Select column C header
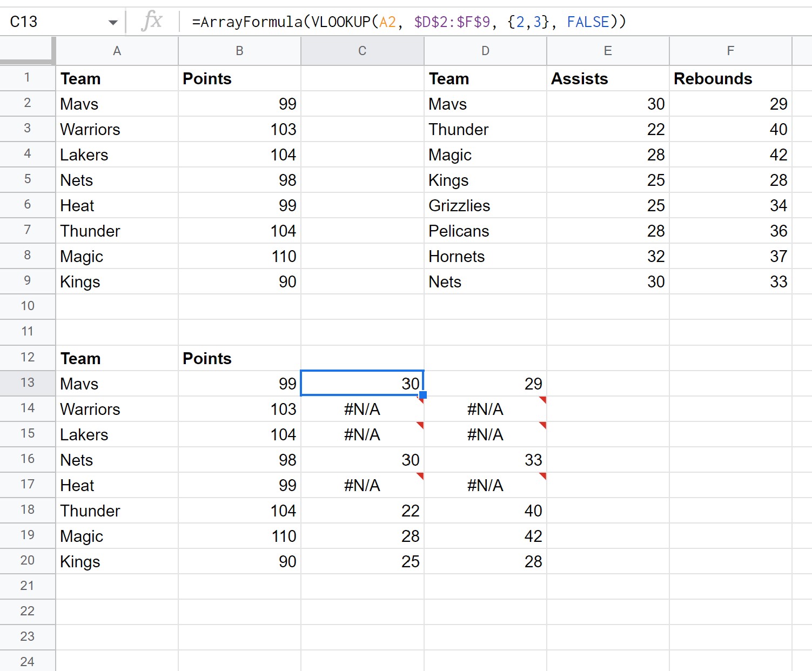This screenshot has width=812, height=671. coord(363,51)
